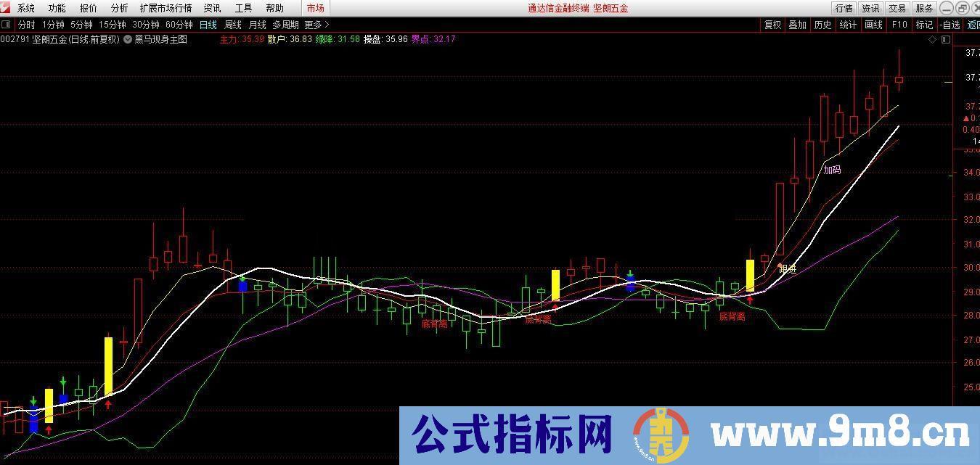Click the 叠加 toolbar item
The image size is (980, 465).
(x=797, y=25)
